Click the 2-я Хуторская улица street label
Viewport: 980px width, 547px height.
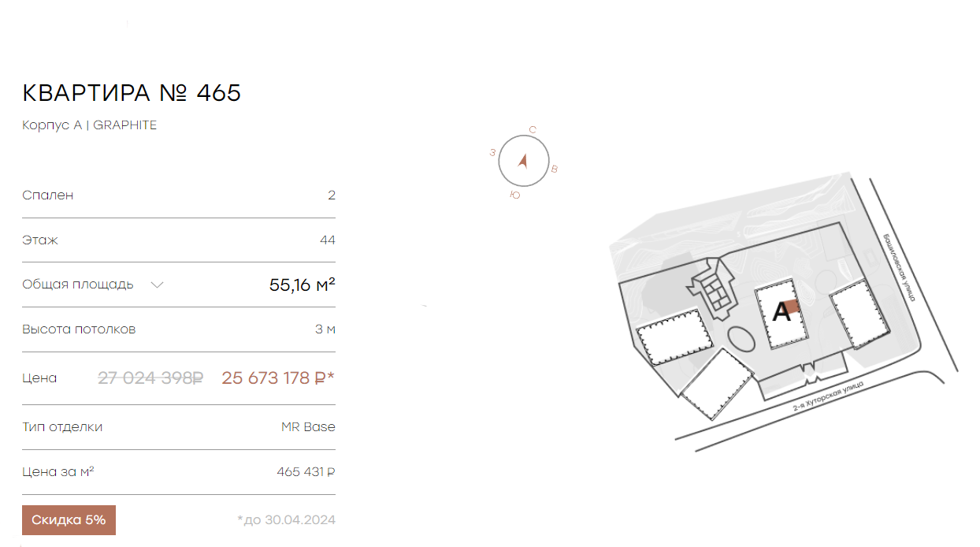[827, 395]
